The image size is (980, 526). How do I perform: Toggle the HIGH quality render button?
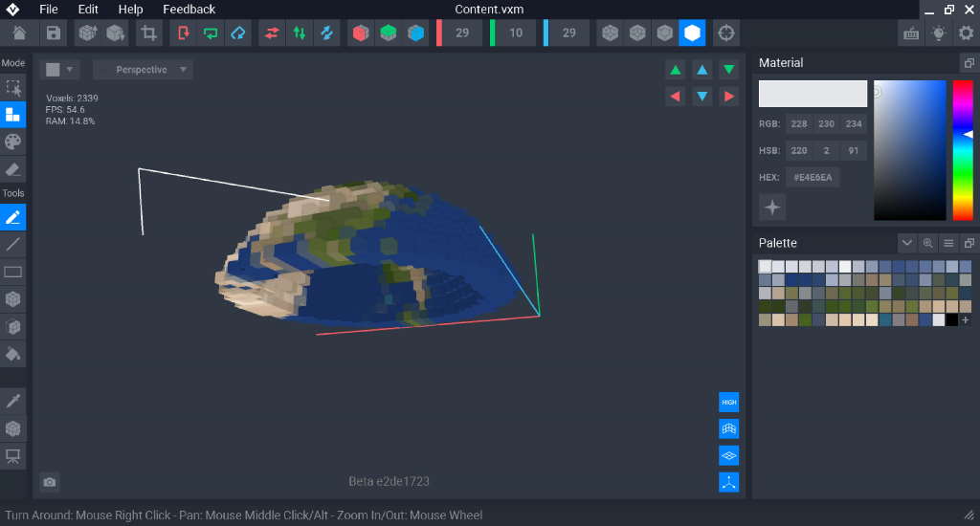pos(728,403)
